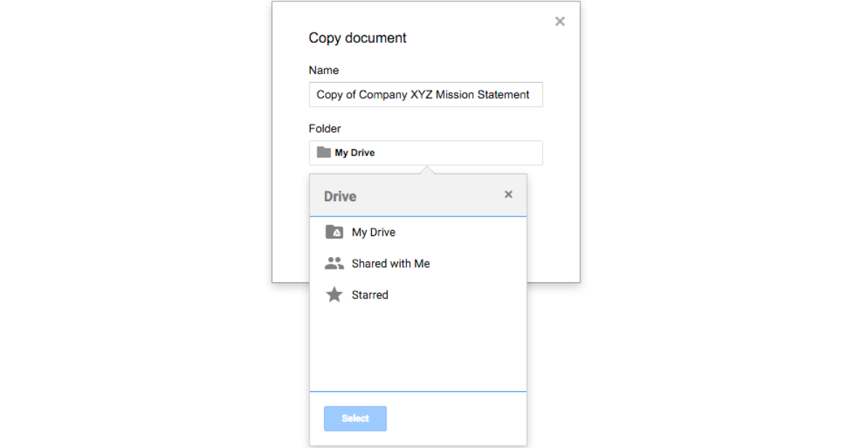Image resolution: width=868 pixels, height=448 pixels.
Task: Click the gray folder icon in Folder field
Action: point(324,152)
